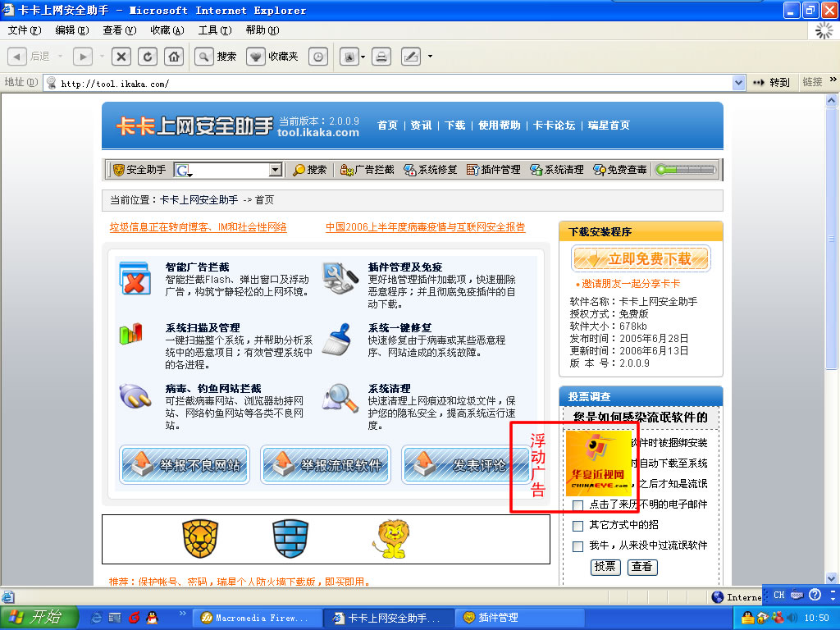The height and width of the screenshot is (630, 840).
Task: Check 点击了来历不明的电子邮件 option
Action: coord(577,505)
